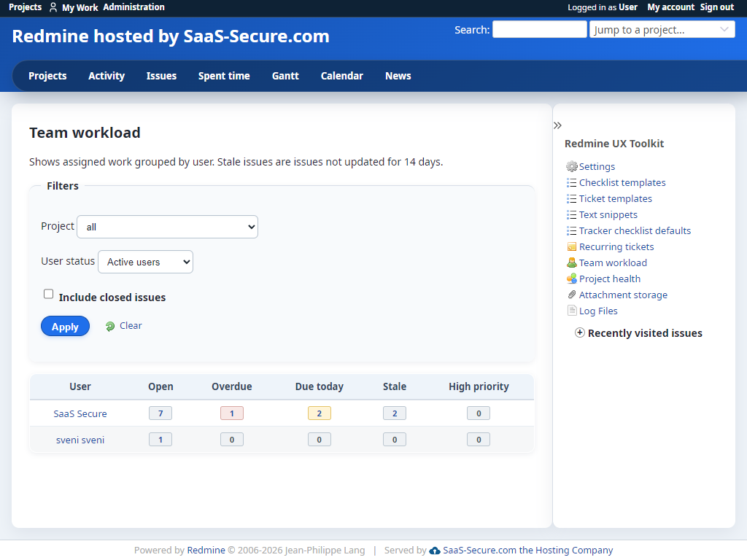The image size is (747, 560).
Task: Click SaaS Secure high priority count 0
Action: click(x=479, y=413)
